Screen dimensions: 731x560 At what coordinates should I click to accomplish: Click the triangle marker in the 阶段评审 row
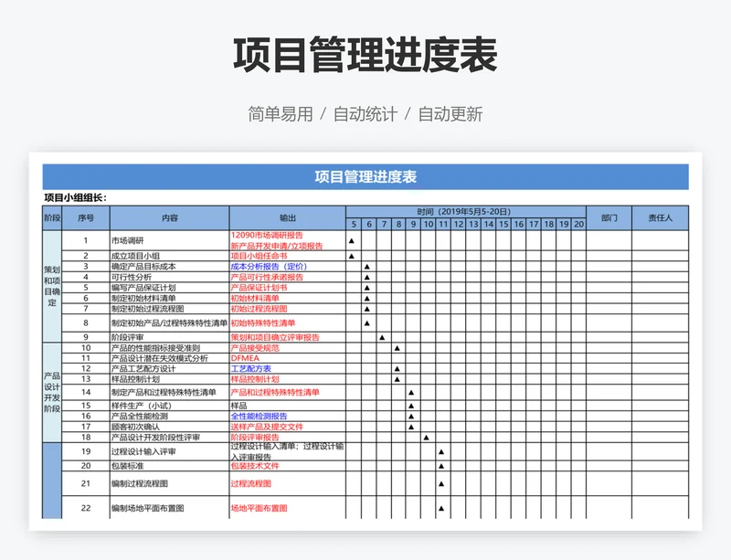click(382, 337)
